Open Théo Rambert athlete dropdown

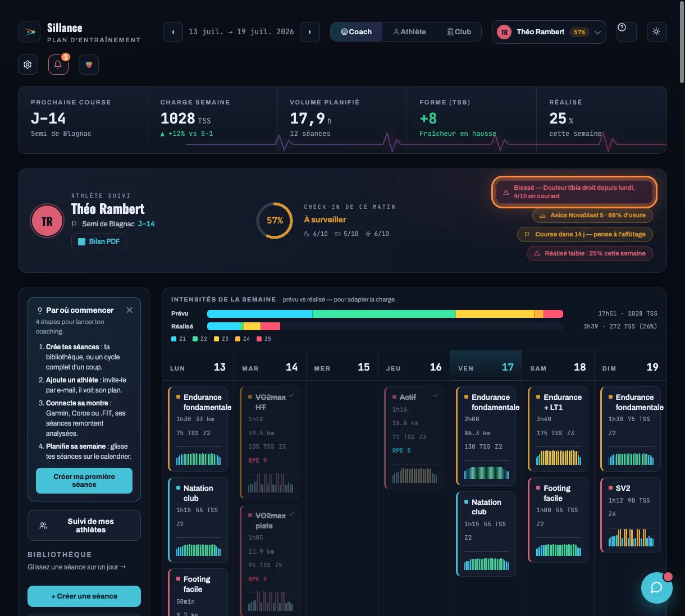coord(549,32)
